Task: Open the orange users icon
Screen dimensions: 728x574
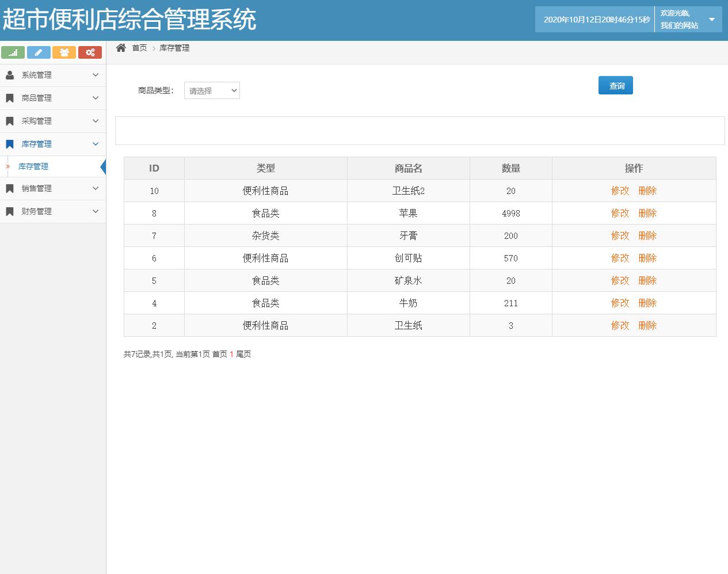Action: (x=64, y=52)
